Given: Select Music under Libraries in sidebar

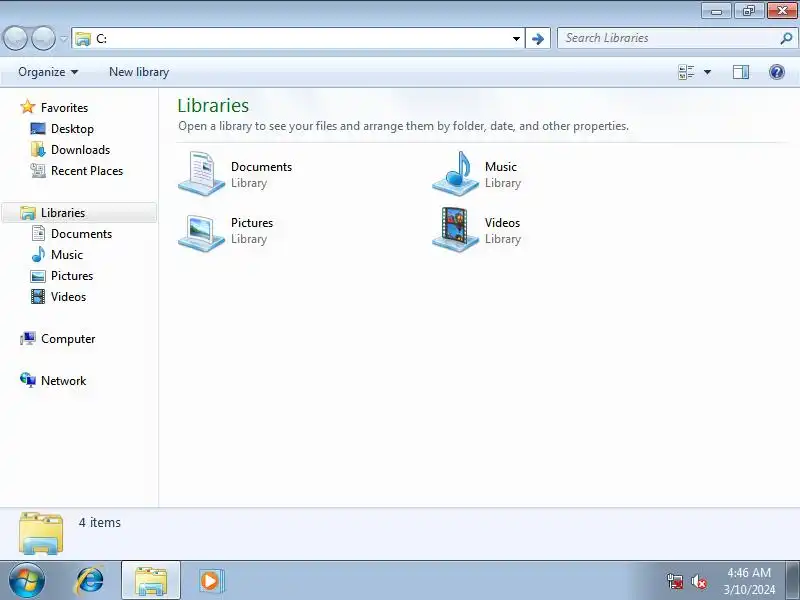Looking at the screenshot, I should [66, 255].
